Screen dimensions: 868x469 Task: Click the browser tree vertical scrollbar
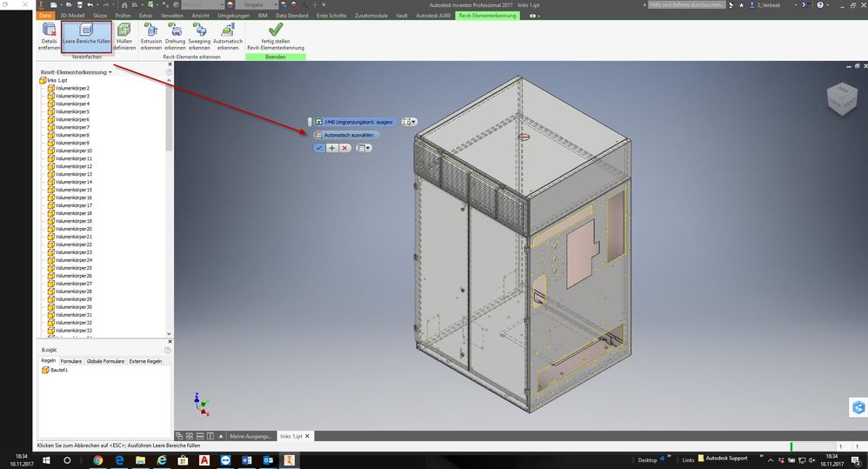pos(169,119)
